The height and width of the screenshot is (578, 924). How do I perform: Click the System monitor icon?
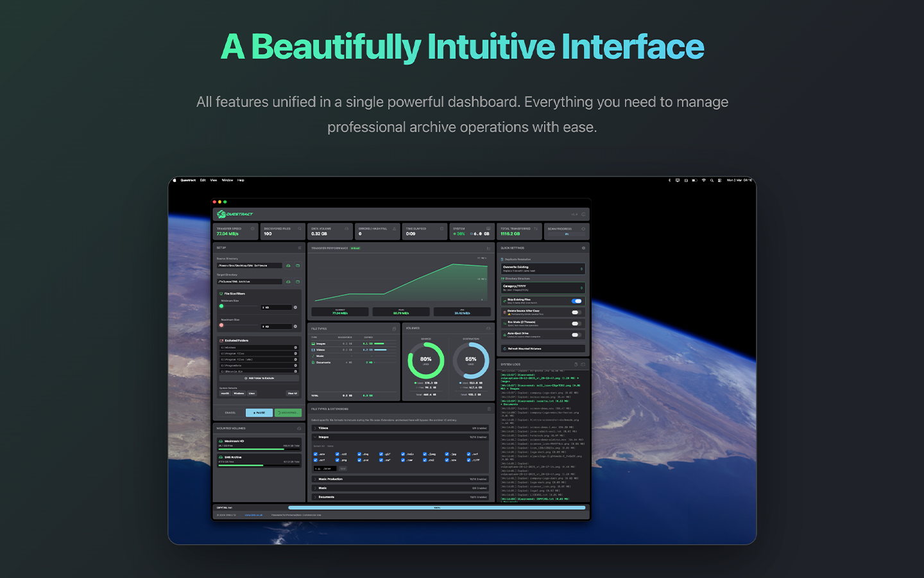coord(488,229)
